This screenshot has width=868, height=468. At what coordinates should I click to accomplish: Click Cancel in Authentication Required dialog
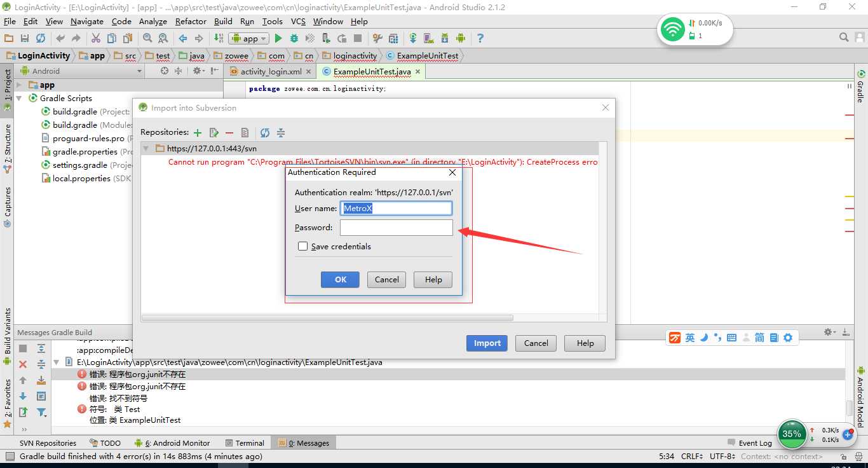click(386, 279)
